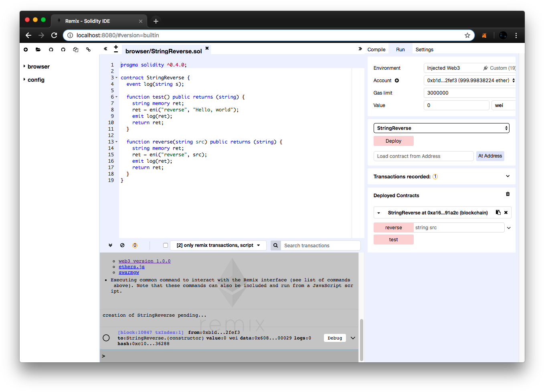Create a new file with the plus icon
This screenshot has height=392, width=544.
[x=26, y=49]
